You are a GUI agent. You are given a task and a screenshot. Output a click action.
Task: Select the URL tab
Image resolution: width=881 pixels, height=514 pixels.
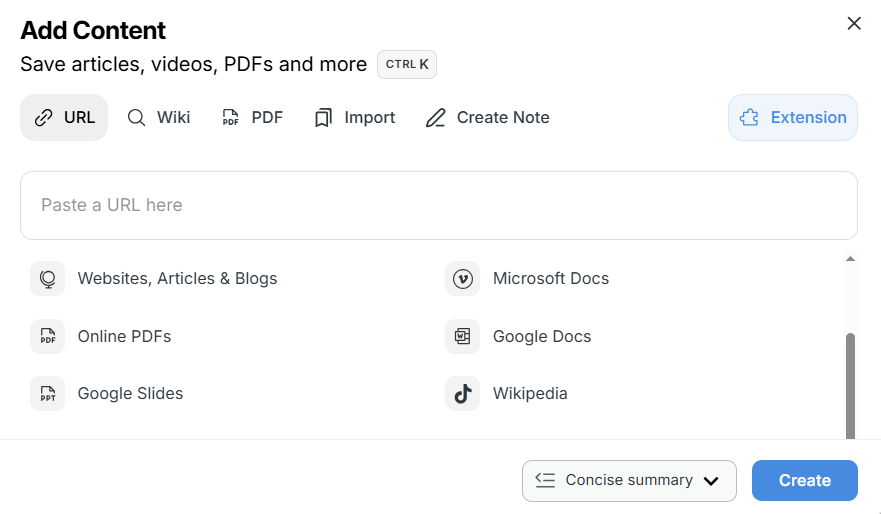[64, 117]
